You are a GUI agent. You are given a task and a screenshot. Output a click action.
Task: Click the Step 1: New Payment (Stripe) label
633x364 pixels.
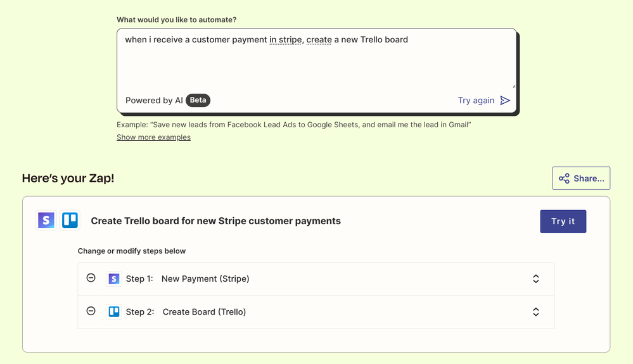pos(188,279)
